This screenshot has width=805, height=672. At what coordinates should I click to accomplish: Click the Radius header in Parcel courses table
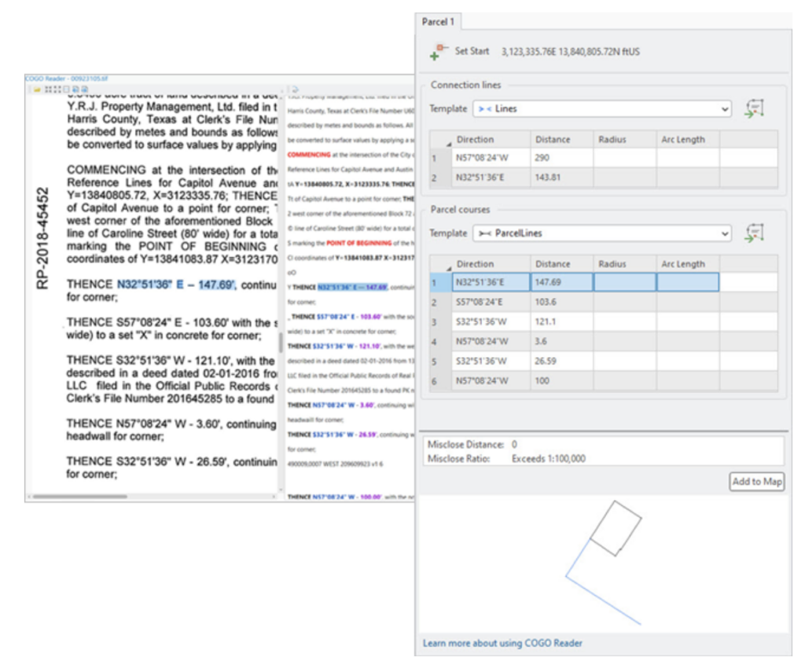pos(625,264)
